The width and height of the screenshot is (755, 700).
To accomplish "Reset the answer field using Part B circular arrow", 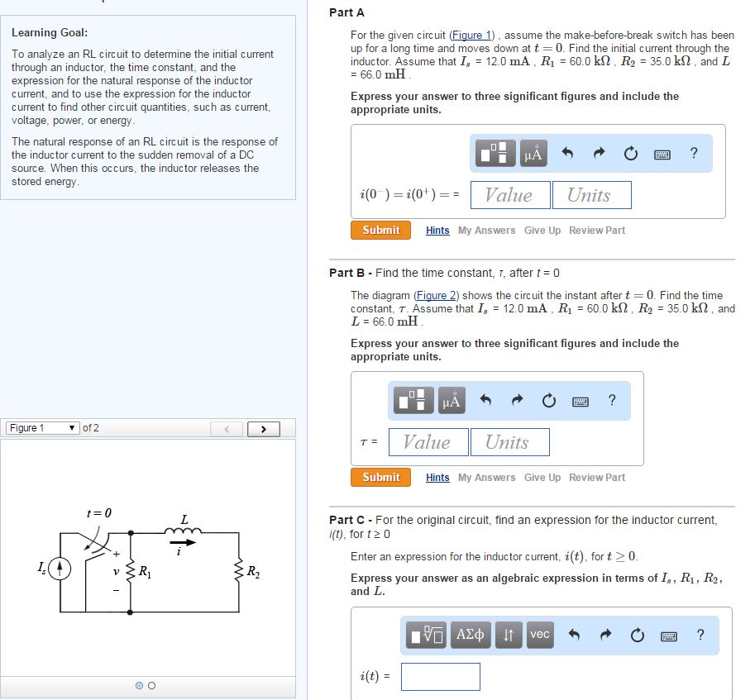I will point(548,399).
